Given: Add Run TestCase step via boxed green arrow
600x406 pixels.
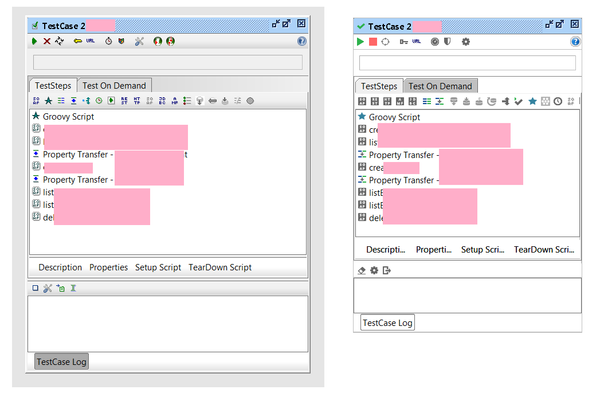Looking at the screenshot, I should click(x=111, y=101).
